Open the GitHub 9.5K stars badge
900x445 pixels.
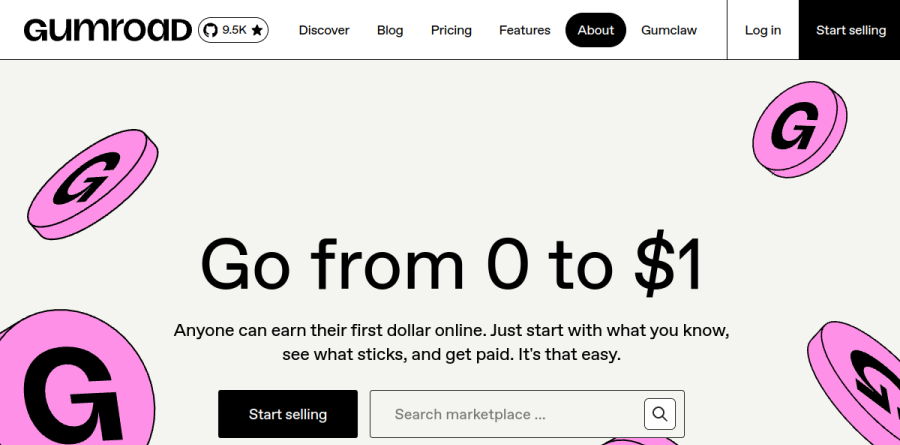click(x=233, y=30)
